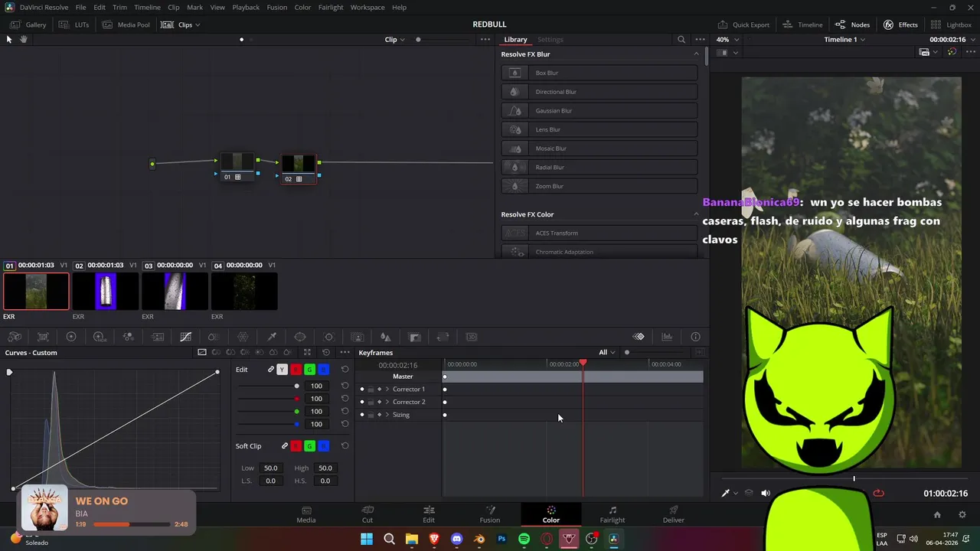This screenshot has height=551, width=980.
Task: Open the Clip mode dropdown in node editor
Action: tap(394, 39)
